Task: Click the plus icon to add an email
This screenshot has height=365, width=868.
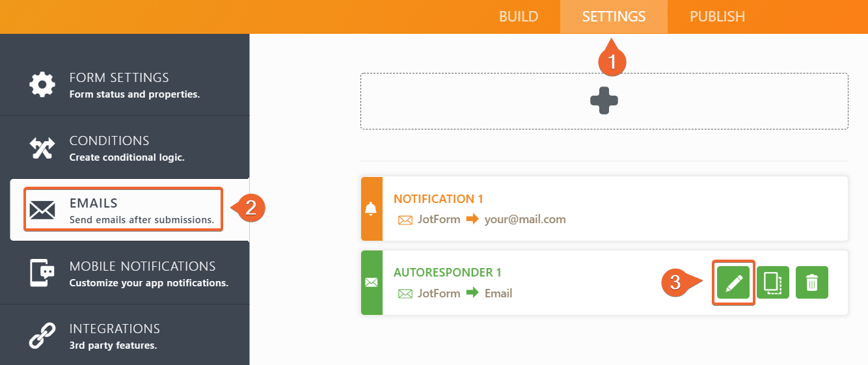Action: 604,101
